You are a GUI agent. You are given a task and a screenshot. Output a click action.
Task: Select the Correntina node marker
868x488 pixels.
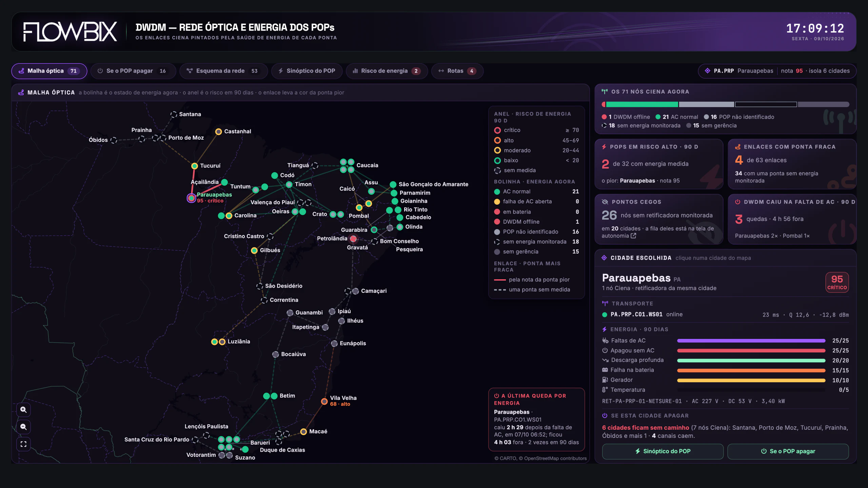click(x=264, y=300)
